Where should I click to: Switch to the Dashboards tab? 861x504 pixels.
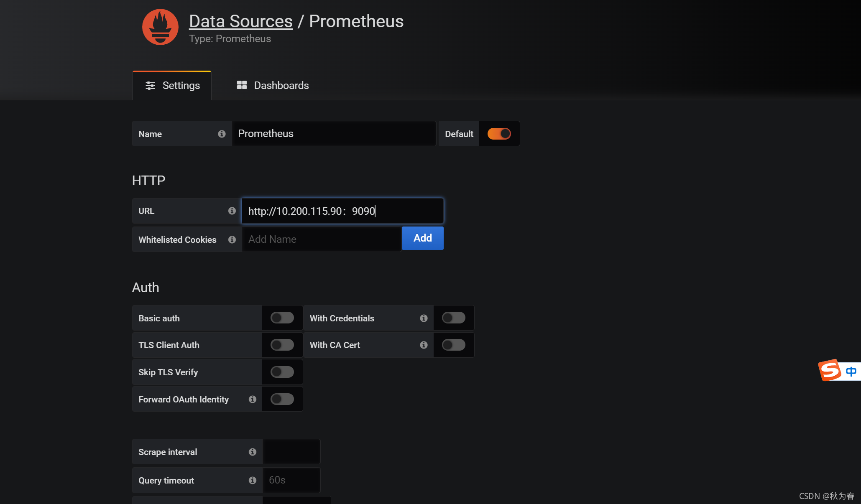[x=273, y=86]
